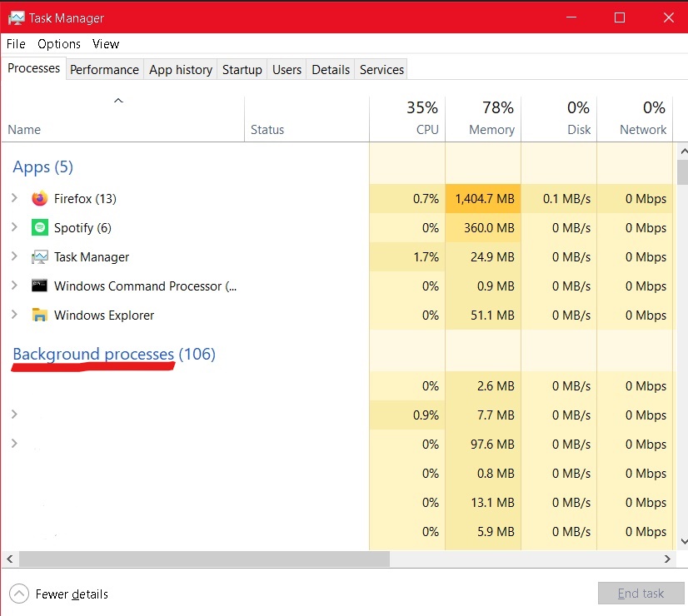
Task: Click the circled arrow beside Fewer details
Action: [17, 594]
